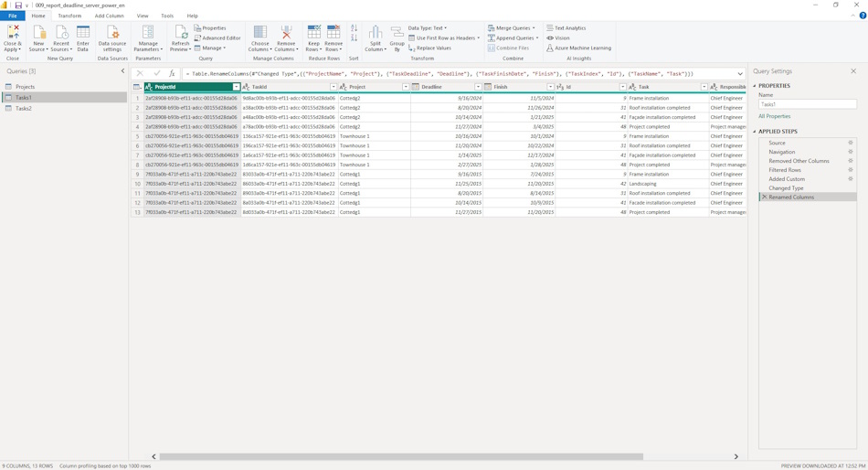868x470 pixels.
Task: Collapse the APPLIED STEPS section
Action: 755,132
